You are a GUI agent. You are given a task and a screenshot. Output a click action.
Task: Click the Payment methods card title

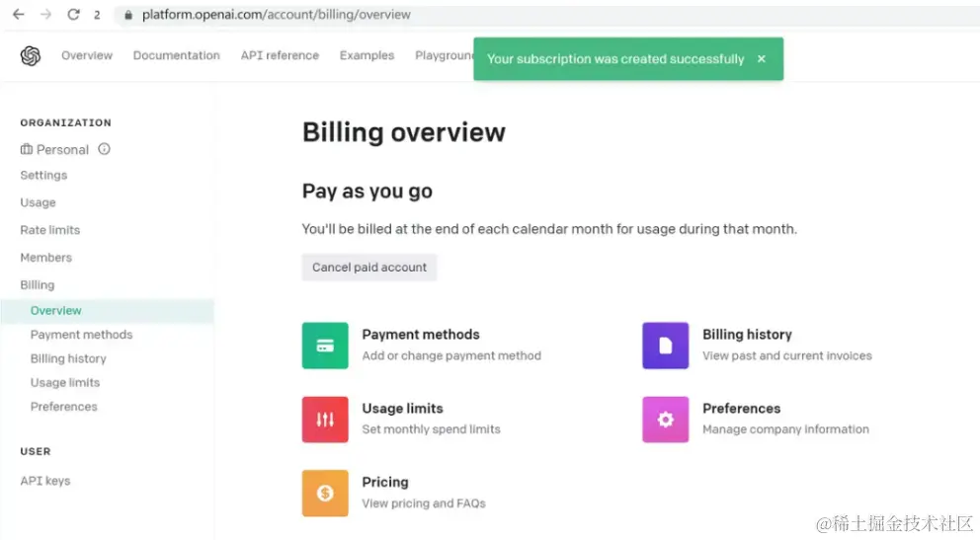[421, 335]
